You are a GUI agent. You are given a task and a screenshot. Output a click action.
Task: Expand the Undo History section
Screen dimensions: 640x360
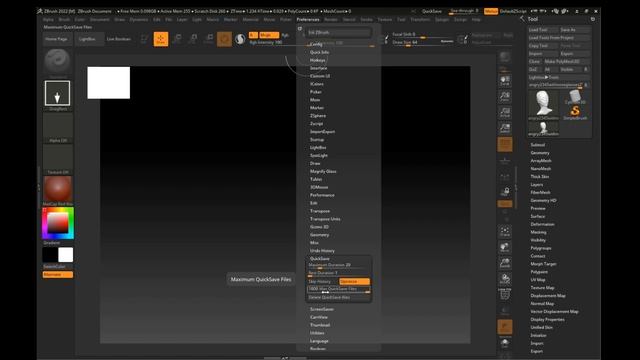[x=322, y=251]
